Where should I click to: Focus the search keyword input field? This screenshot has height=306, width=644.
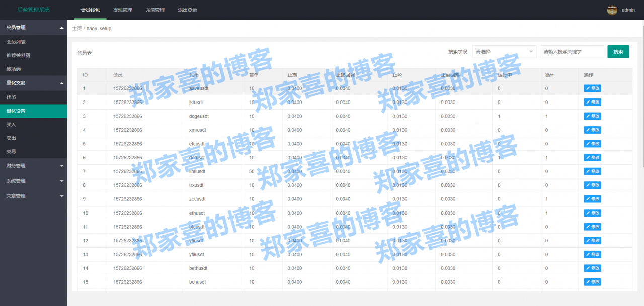[572, 52]
